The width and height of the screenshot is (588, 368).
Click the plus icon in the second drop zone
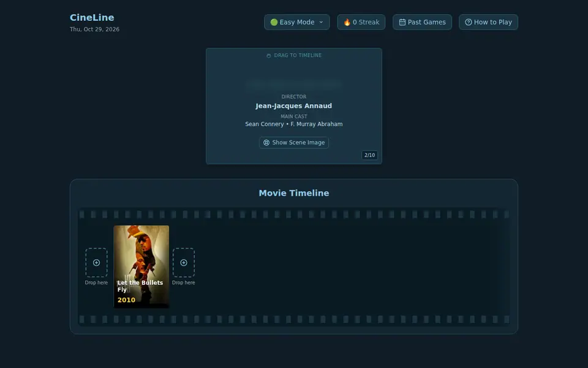184,263
